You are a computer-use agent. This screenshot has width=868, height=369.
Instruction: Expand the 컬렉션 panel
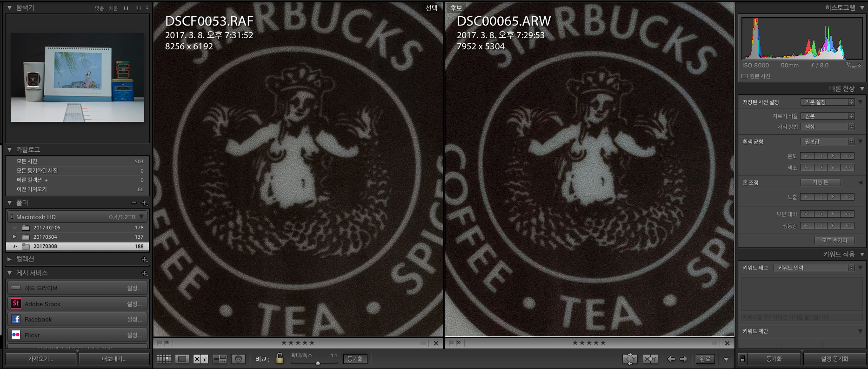9,259
